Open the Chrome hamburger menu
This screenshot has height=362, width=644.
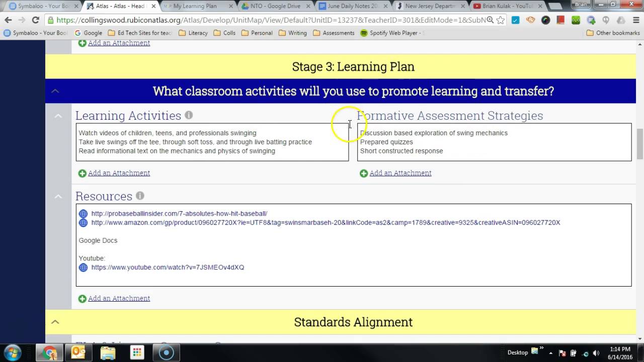click(635, 20)
